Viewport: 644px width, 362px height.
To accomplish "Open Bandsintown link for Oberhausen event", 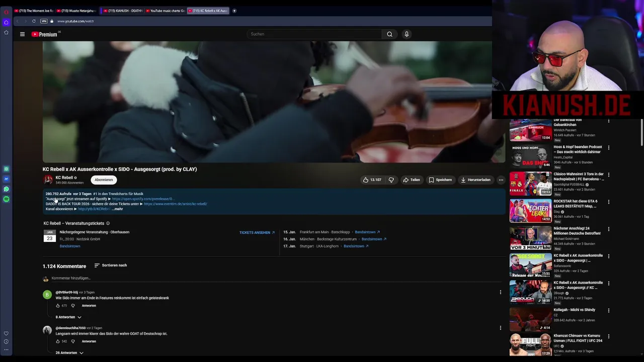I will click(70, 246).
